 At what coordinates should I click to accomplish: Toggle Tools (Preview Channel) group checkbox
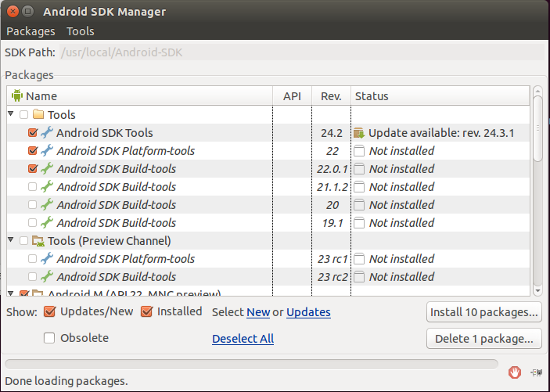point(23,240)
